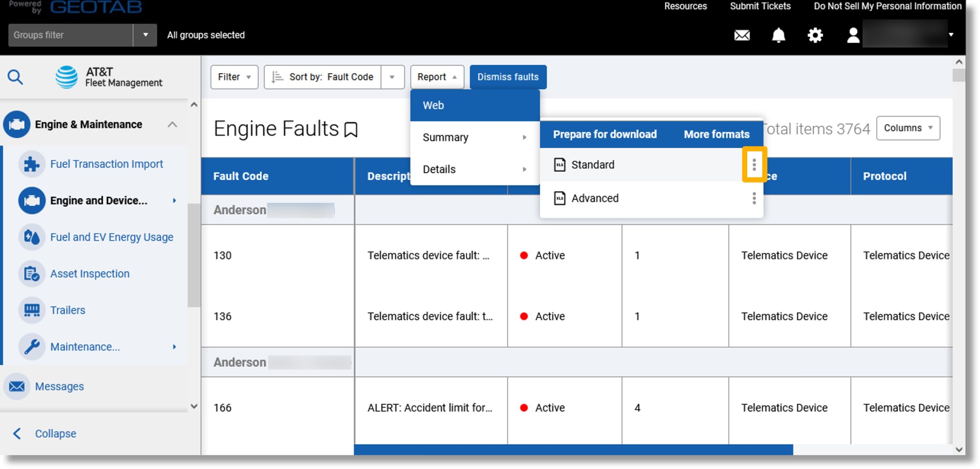Click the Sort by: Fault Code button
The height and width of the screenshot is (469, 980).
tap(322, 77)
